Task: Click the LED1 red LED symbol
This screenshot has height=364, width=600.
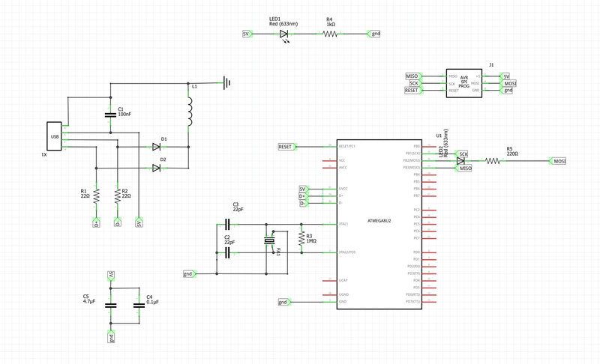Action: click(x=284, y=34)
